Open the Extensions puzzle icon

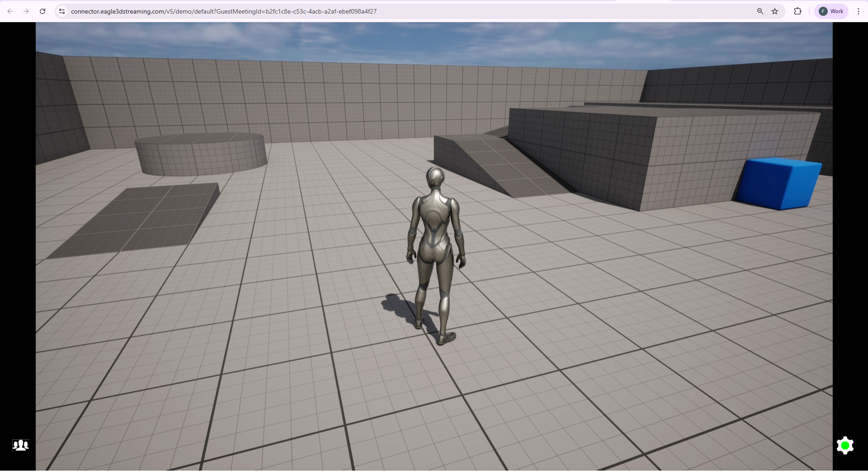(x=797, y=11)
